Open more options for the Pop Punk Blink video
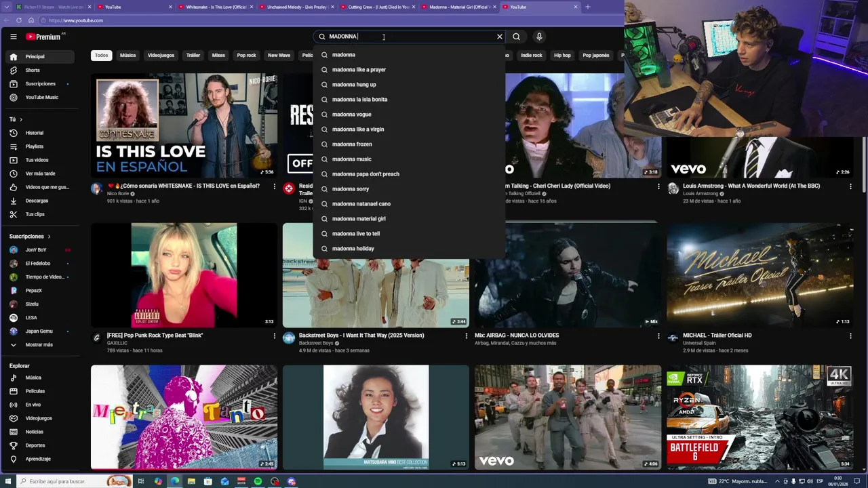This screenshot has height=488, width=868. [274, 336]
